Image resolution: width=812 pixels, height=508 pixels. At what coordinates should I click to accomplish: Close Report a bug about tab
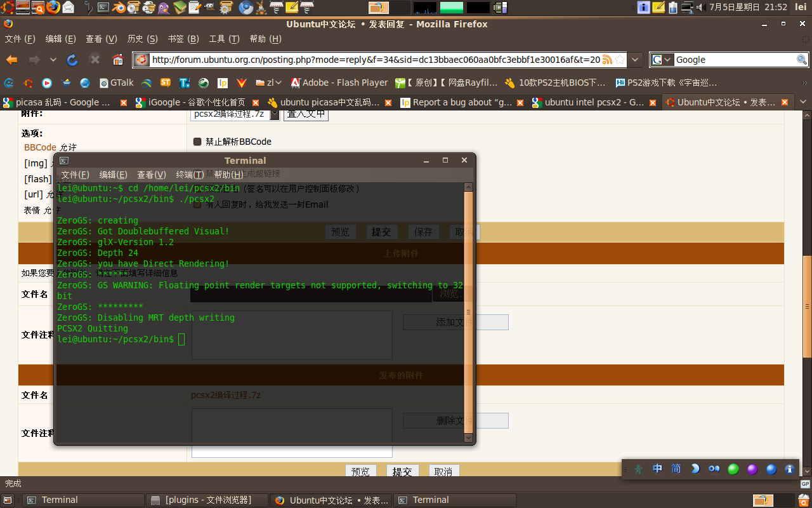[x=520, y=102]
